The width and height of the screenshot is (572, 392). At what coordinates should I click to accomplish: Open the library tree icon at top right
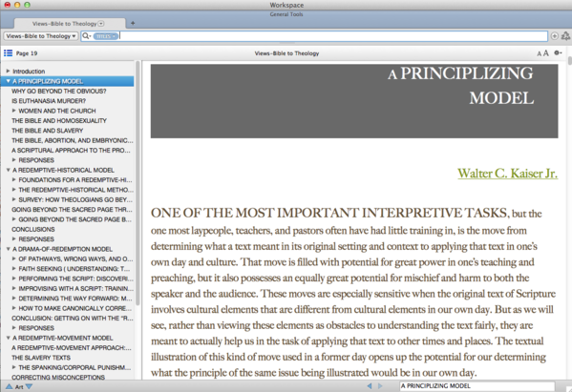pos(565,35)
